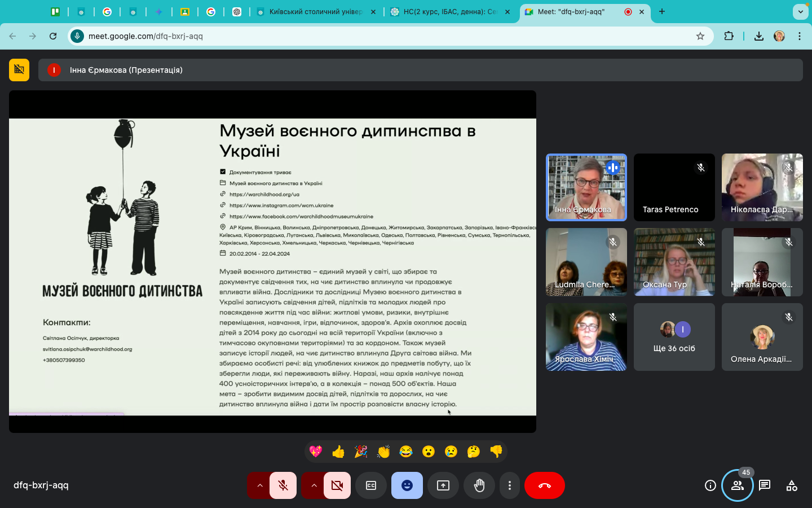Switch to the НС(2 курс, ІБАС, денна) tab

449,12
